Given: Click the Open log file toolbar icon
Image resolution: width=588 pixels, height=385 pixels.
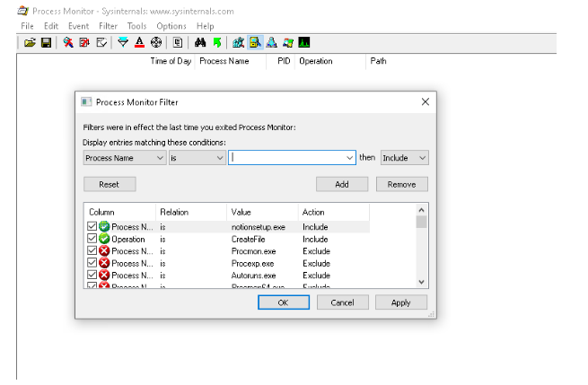Looking at the screenshot, I should coord(30,43).
